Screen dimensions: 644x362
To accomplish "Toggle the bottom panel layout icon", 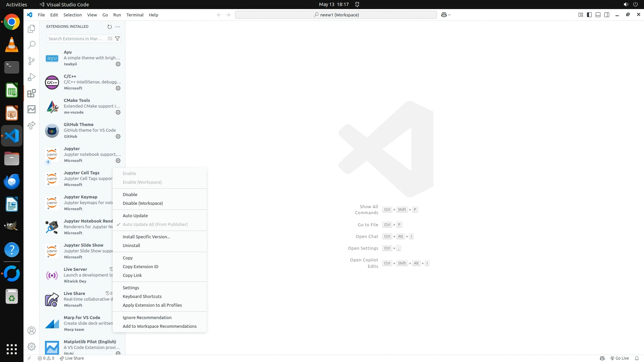I will (x=598, y=15).
